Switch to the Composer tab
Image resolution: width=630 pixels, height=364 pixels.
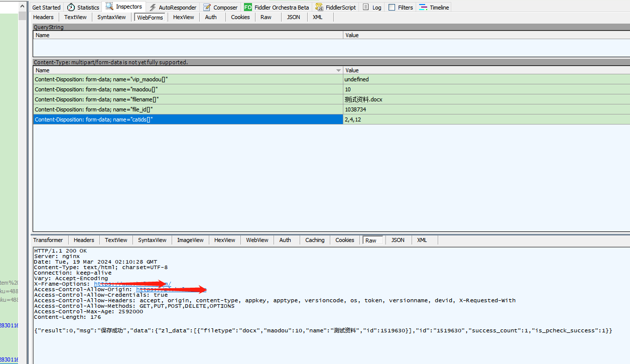(220, 7)
